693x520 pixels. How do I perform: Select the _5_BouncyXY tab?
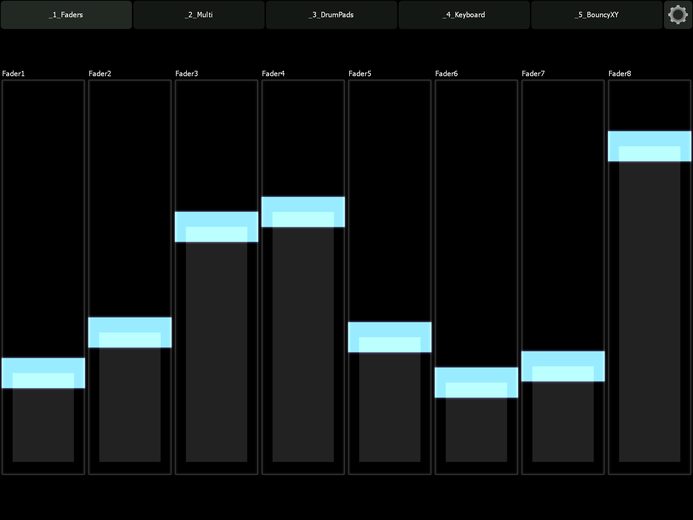[x=597, y=15]
